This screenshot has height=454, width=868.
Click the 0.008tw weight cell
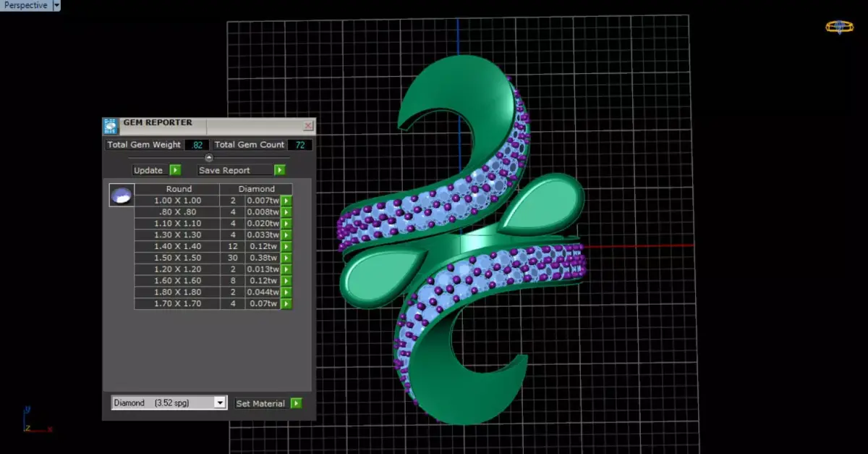pos(263,212)
